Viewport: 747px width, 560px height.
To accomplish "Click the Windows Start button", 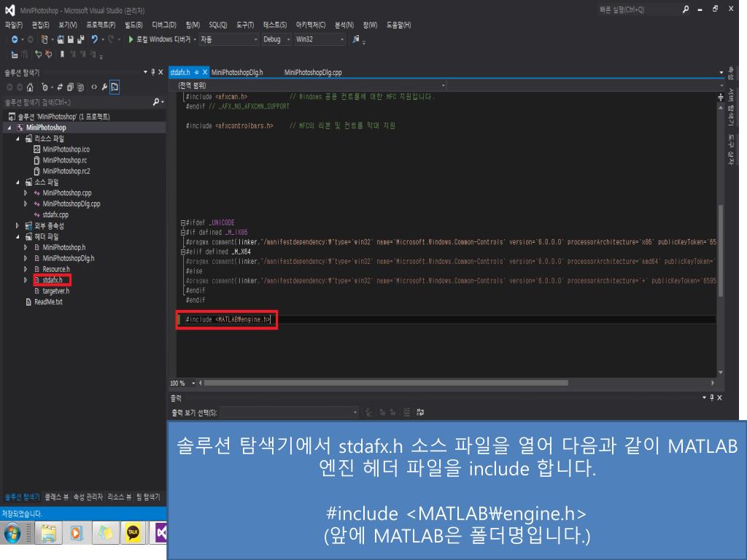I will click(12, 533).
